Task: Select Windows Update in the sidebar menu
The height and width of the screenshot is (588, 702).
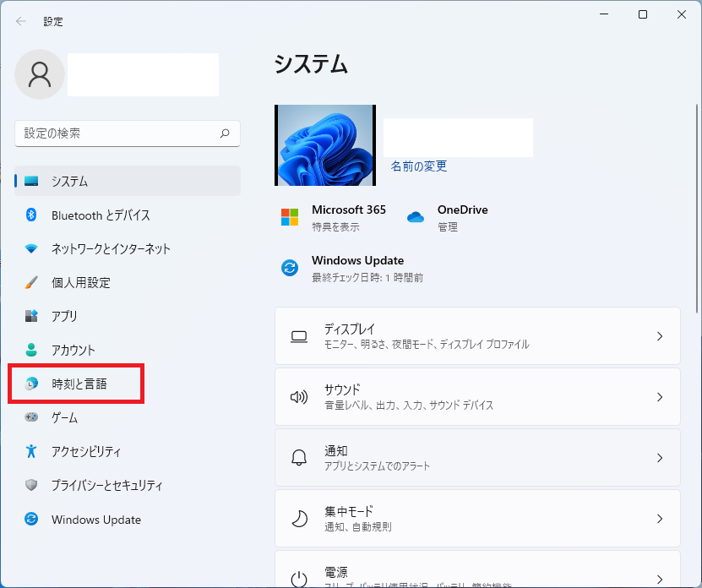Action: pyautogui.click(x=95, y=520)
